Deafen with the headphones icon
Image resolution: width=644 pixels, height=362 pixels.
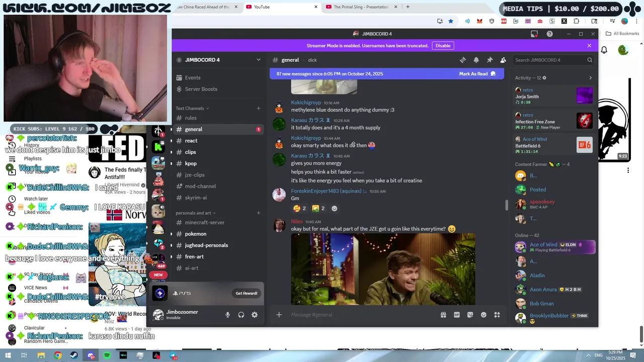241,315
